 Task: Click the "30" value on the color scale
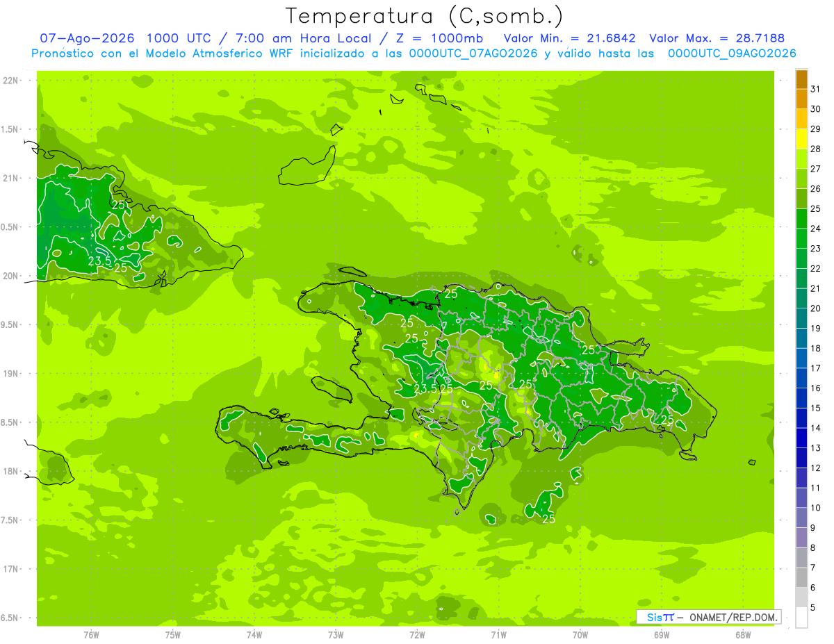click(816, 109)
